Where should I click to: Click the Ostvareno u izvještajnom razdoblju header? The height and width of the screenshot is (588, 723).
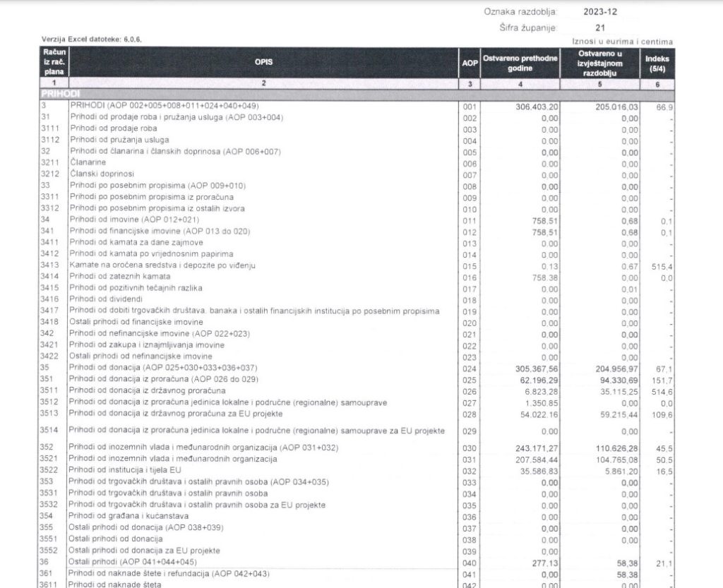point(599,63)
